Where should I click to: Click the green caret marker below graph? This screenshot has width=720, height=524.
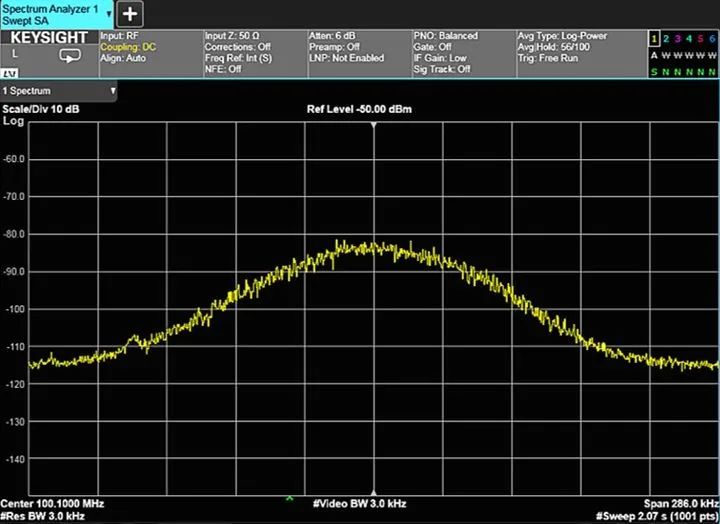290,498
